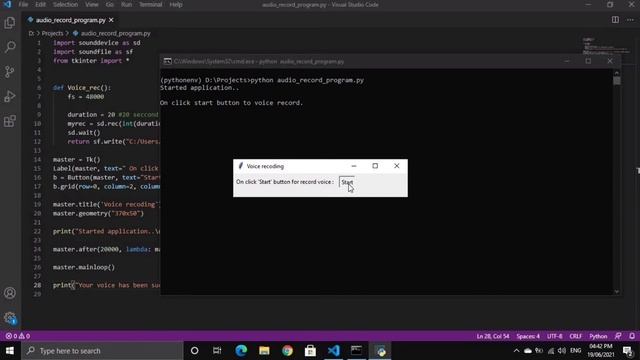640x360 pixels.
Task: Open File Explorer from taskbar
Action: pyautogui.click(x=264, y=351)
